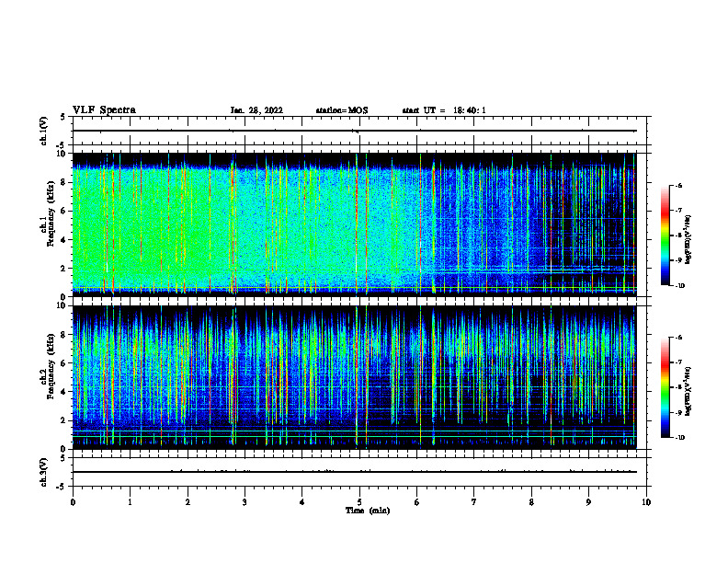Click time-axis tick label "8"
This screenshot has height=563, width=728.
(531, 502)
